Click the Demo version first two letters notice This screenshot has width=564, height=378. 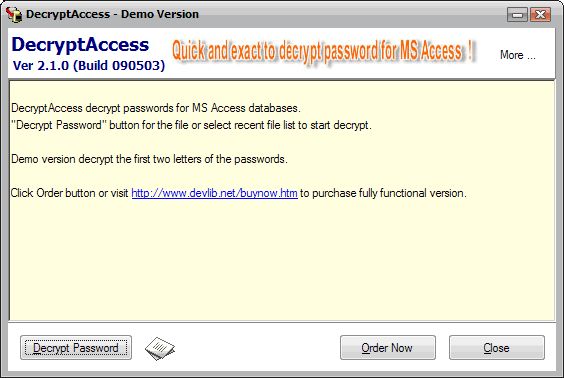149,159
